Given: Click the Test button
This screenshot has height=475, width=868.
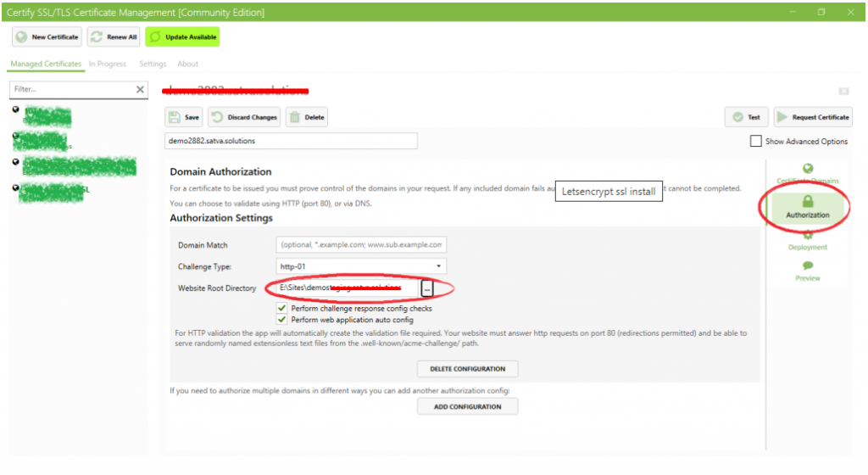Looking at the screenshot, I should point(746,117).
